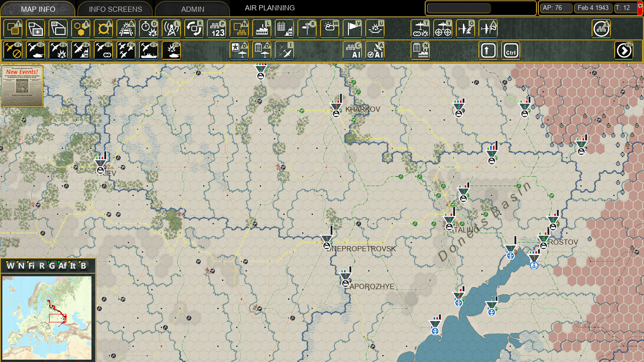Viewport: 644px width, 362px height.
Task: Toggle the supply network icon (N)
Action: [239, 29]
